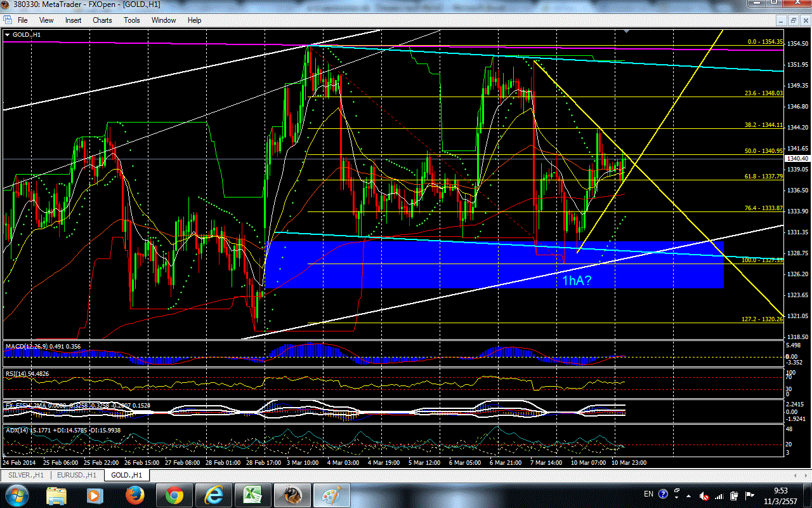Screen dimensions: 812x508
Task: Click the chart document icon beside File menu
Action: tap(7, 20)
